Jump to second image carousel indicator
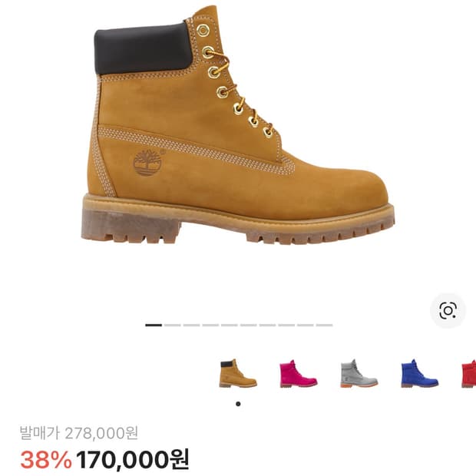The image size is (476, 476). (173, 325)
